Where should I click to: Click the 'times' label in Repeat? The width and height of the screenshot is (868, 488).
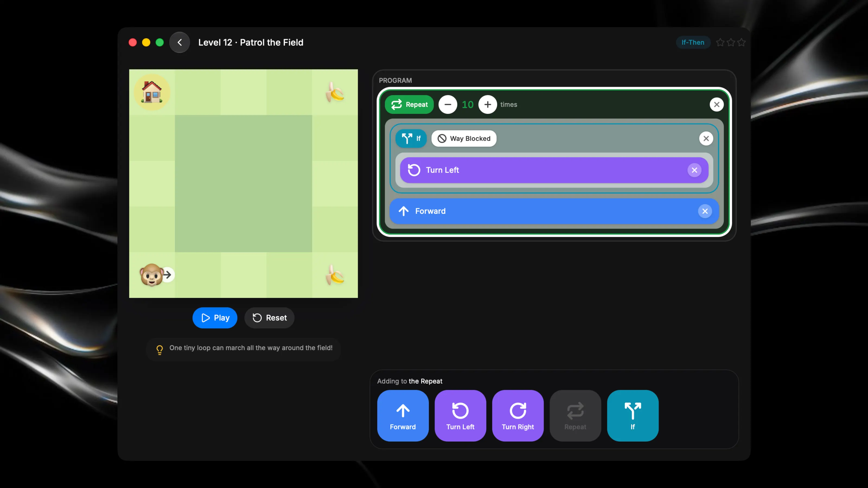tap(509, 104)
